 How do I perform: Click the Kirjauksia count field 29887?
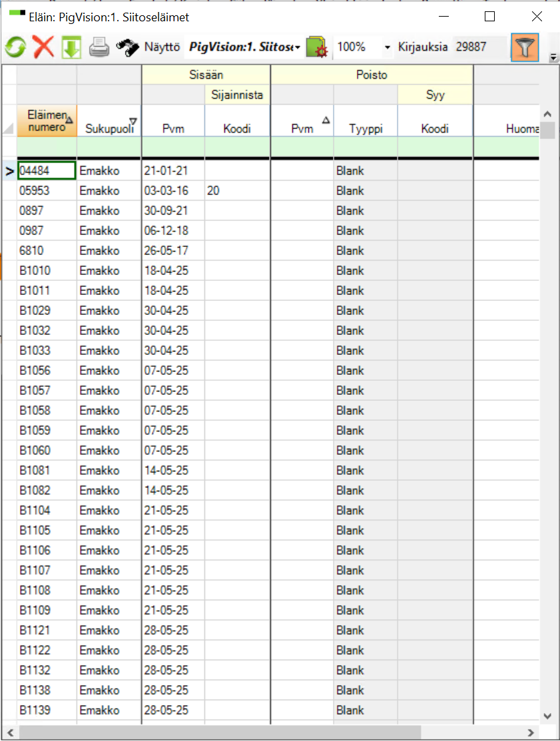click(480, 47)
